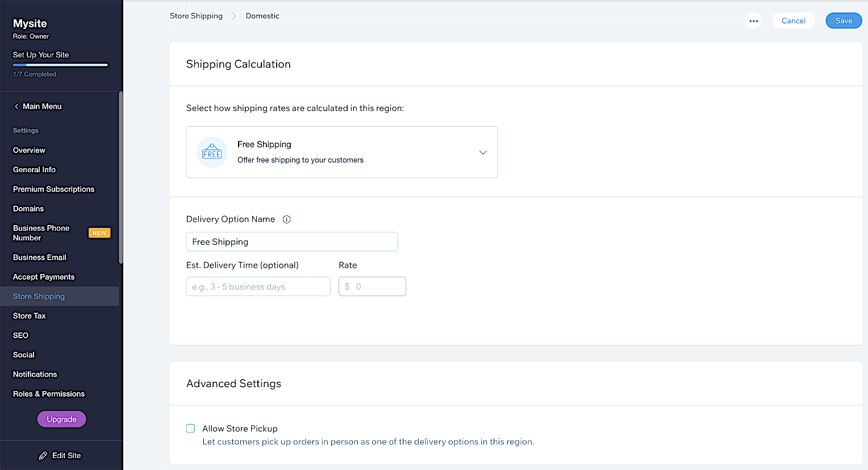Viewport: 868px width, 470px height.
Task: Click the Main Menu back arrow
Action: click(16, 106)
